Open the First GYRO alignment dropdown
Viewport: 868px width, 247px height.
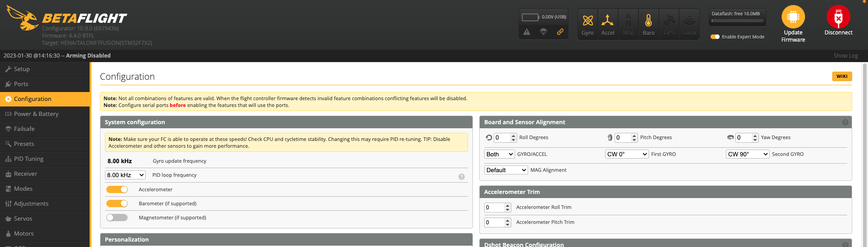tap(627, 154)
